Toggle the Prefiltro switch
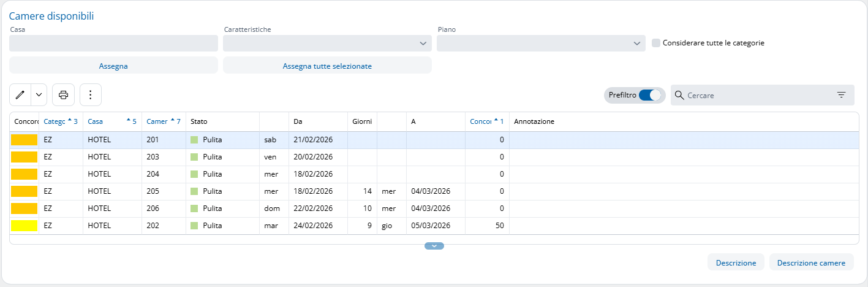 (x=650, y=95)
